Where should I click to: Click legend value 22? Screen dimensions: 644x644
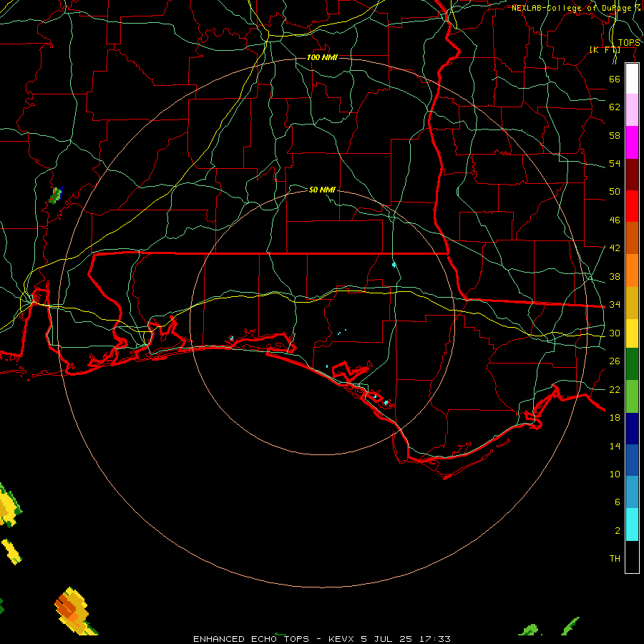pos(615,389)
